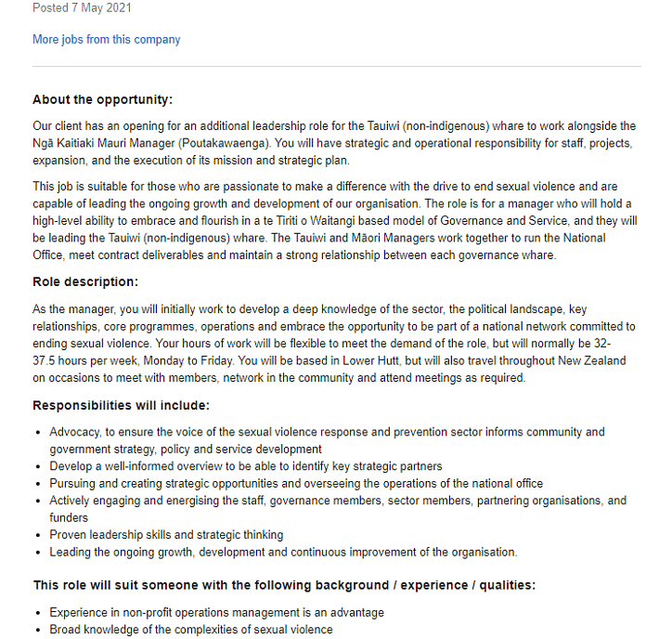Click the Responsibilities will include heading
This screenshot has height=639, width=672.
121,405
